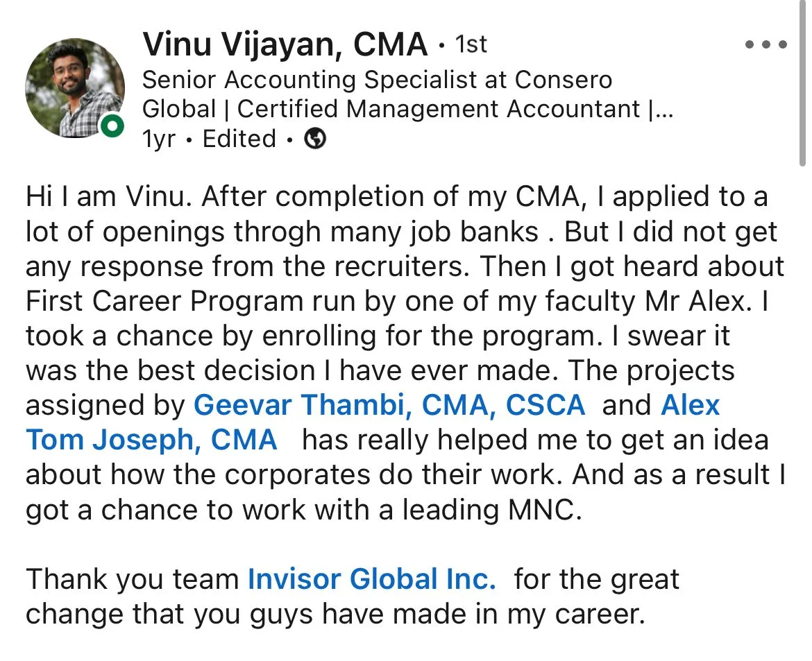The height and width of the screenshot is (661, 812).
Task: Open the Tom Joseph, CMA mention
Action: pos(151,440)
